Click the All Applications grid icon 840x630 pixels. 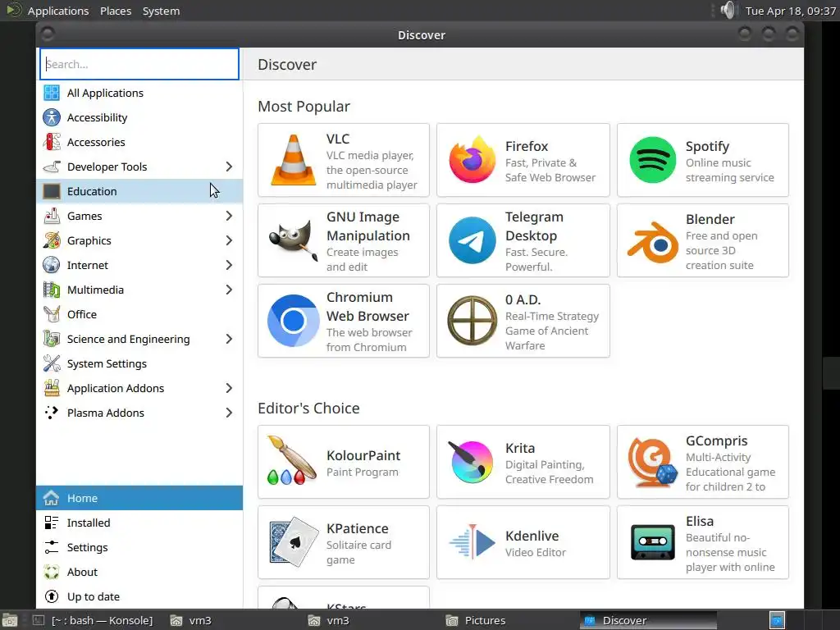tap(52, 93)
